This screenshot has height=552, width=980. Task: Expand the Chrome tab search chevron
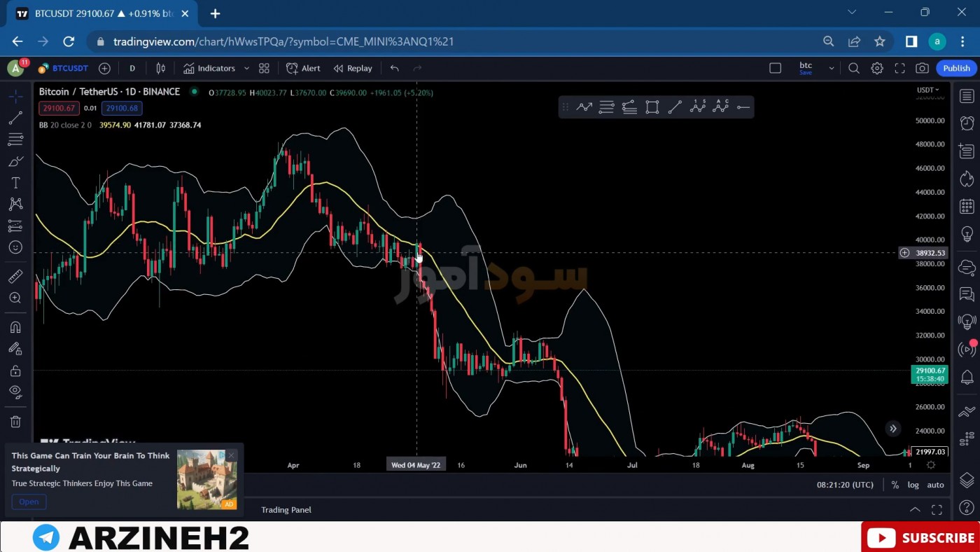[x=852, y=12]
